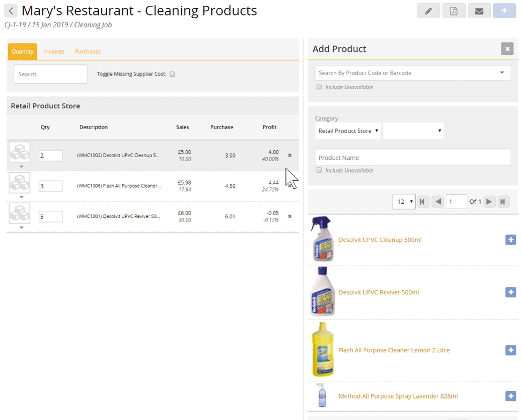Select the (WMC1002) Desolvit UPVC Cleanup description
The image size is (522, 420).
click(118, 156)
